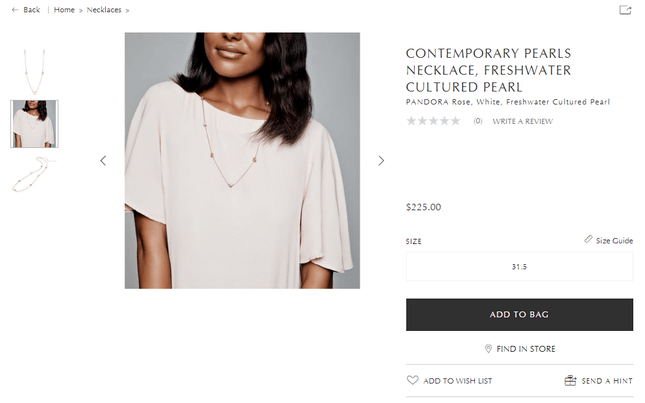Viewport: 645px width, 403px height.
Task: Click the Back text link
Action: click(x=31, y=10)
